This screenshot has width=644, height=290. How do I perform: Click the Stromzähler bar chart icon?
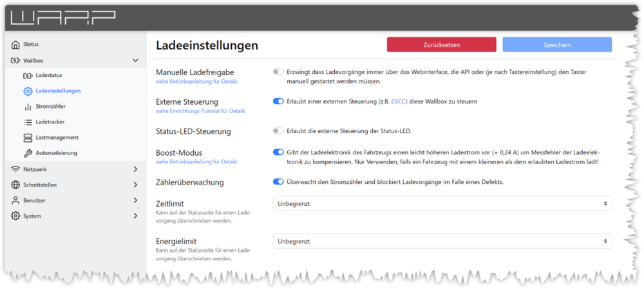pyautogui.click(x=28, y=106)
